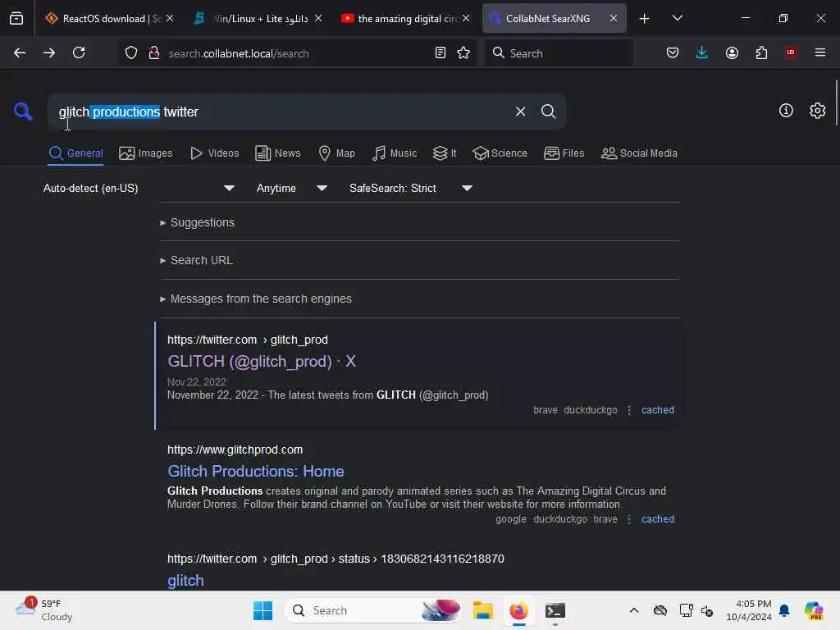Open the uBlock Origin extension icon
This screenshot has height=630, width=840.
click(x=791, y=52)
